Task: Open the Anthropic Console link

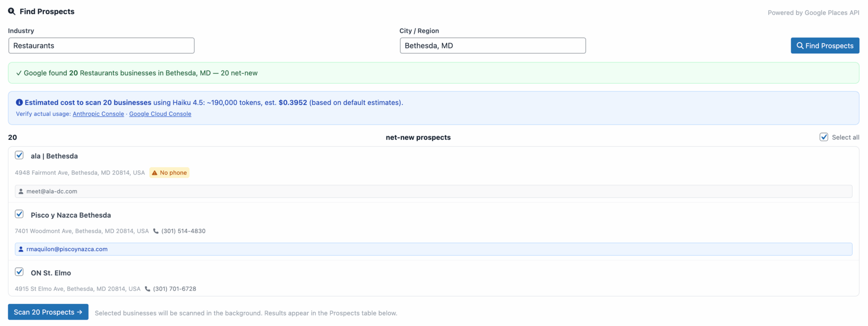Action: [98, 114]
